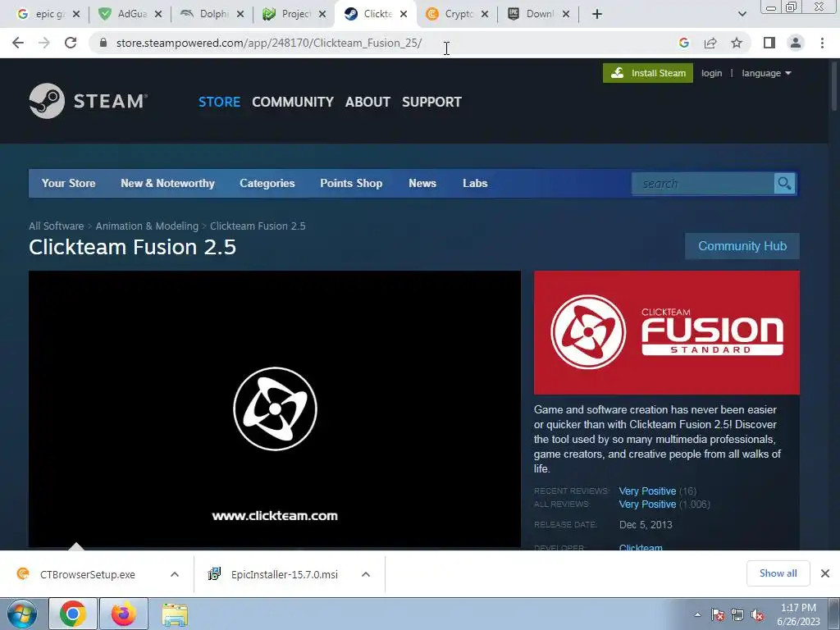Click the browser forward arrow
This screenshot has width=840, height=630.
click(x=44, y=43)
